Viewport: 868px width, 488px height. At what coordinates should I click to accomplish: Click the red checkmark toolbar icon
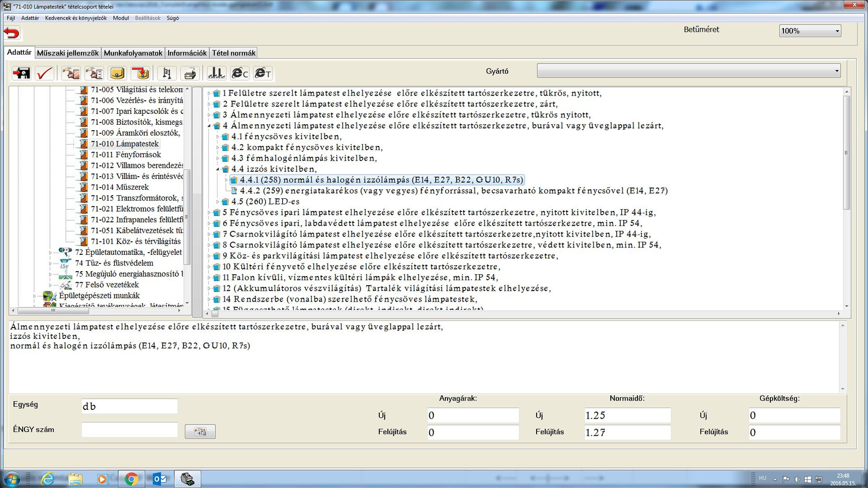coord(44,73)
